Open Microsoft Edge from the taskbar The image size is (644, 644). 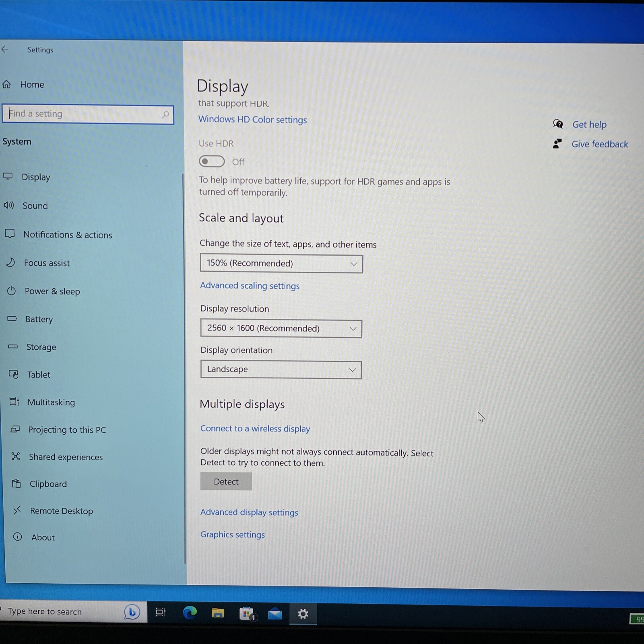tap(190, 613)
